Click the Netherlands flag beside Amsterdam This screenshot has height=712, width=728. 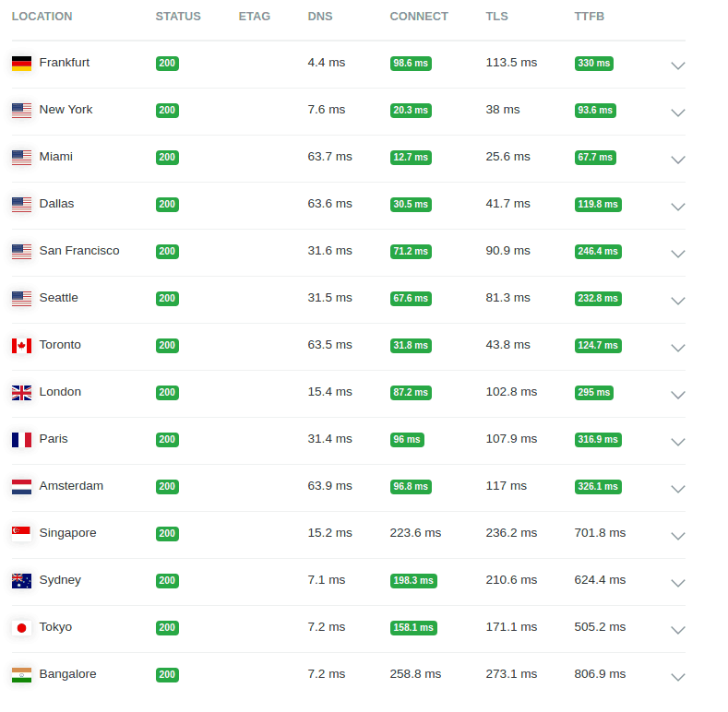[x=21, y=486]
